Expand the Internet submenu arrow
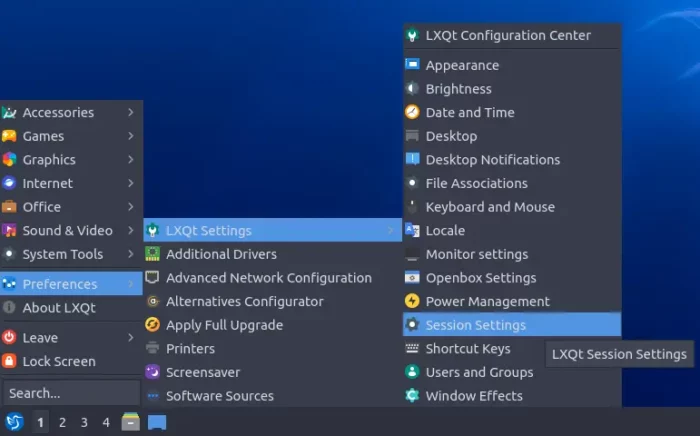 tap(130, 183)
